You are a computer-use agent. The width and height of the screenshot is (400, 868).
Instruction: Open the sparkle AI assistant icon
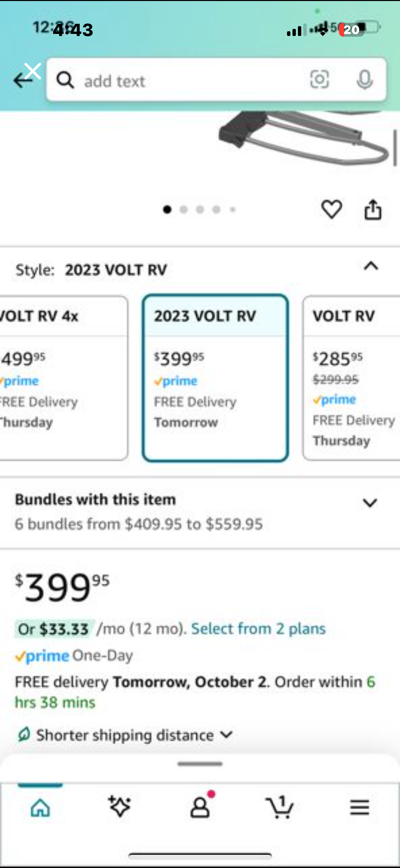tap(119, 806)
